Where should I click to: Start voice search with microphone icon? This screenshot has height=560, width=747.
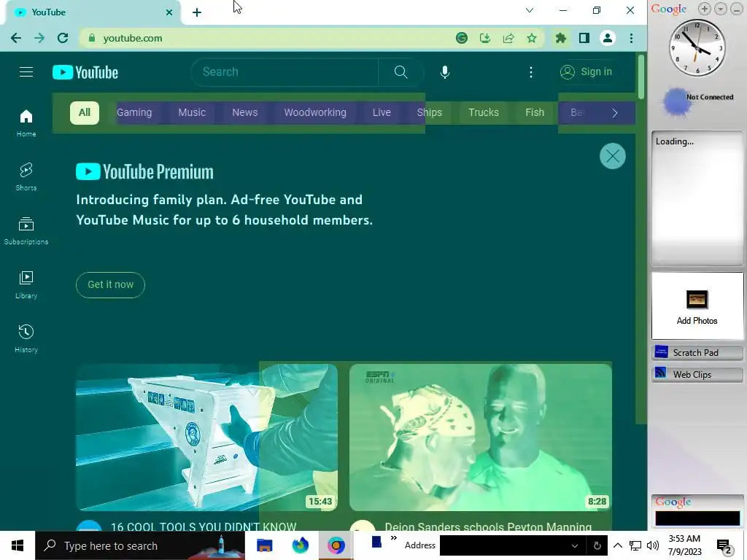[x=444, y=72]
